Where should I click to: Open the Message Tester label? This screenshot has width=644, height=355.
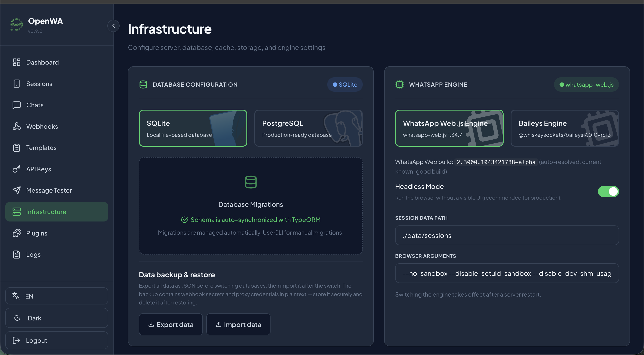click(x=49, y=190)
